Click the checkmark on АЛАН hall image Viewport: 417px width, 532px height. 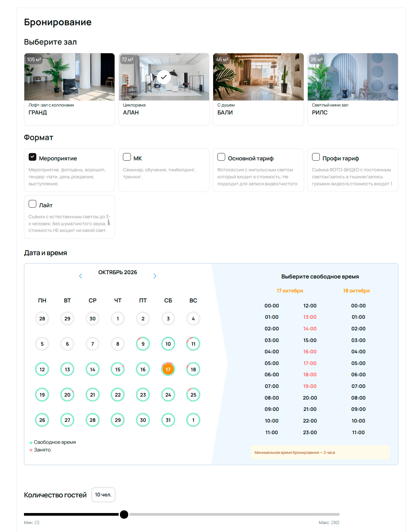pyautogui.click(x=164, y=77)
